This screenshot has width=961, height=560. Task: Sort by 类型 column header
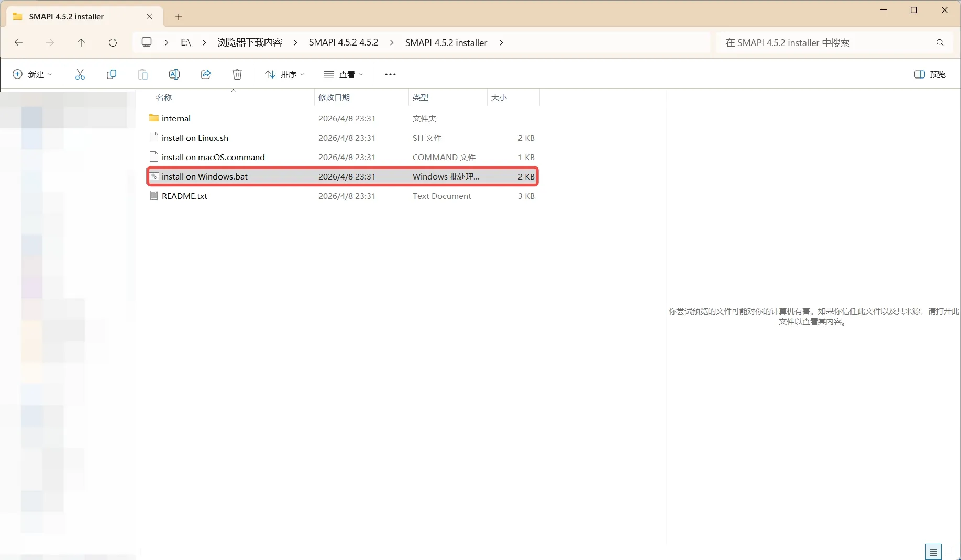421,97
